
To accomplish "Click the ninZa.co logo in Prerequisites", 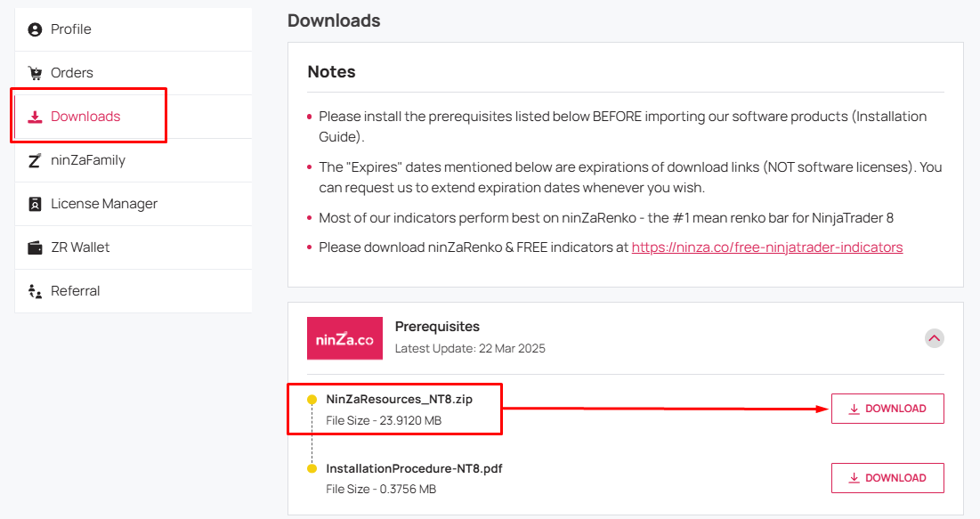I will [x=344, y=338].
